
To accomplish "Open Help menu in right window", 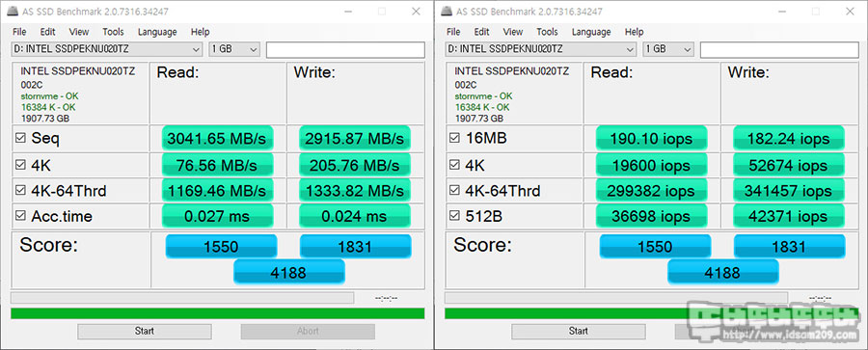I will click(634, 32).
